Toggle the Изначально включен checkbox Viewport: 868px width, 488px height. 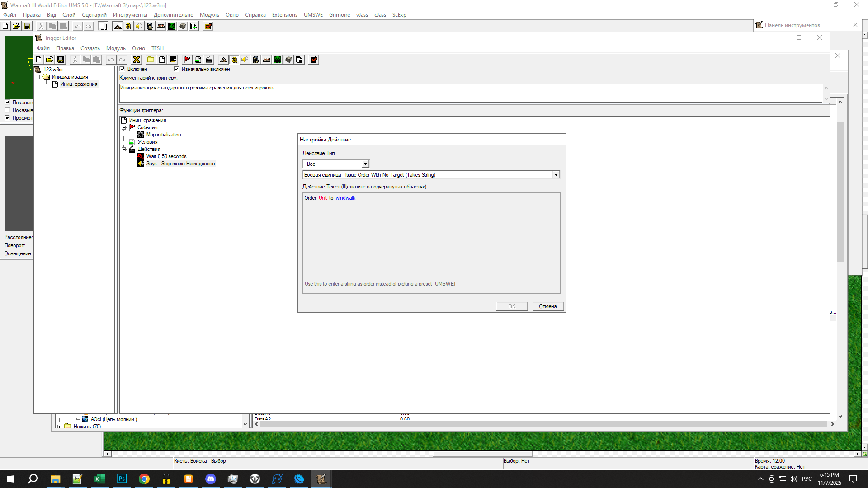[176, 69]
